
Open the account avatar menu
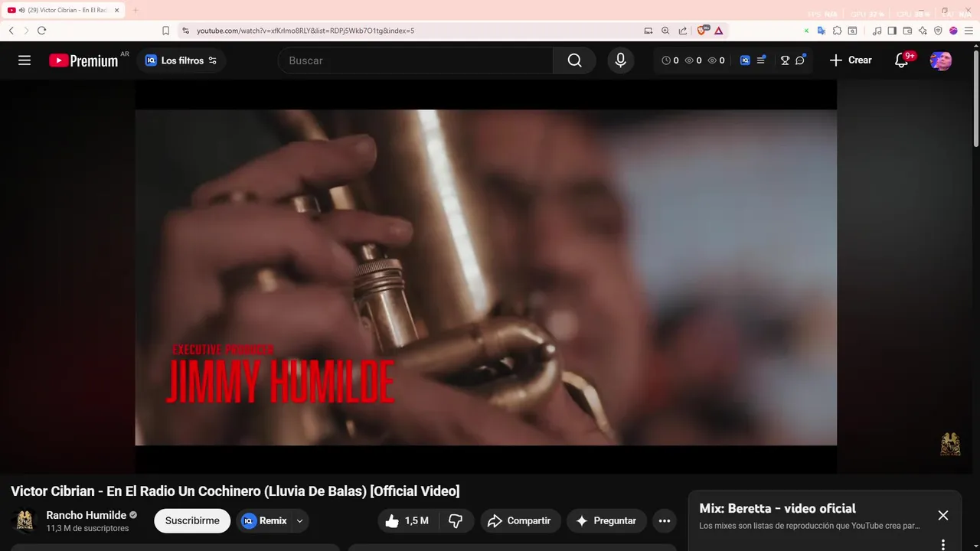941,60
